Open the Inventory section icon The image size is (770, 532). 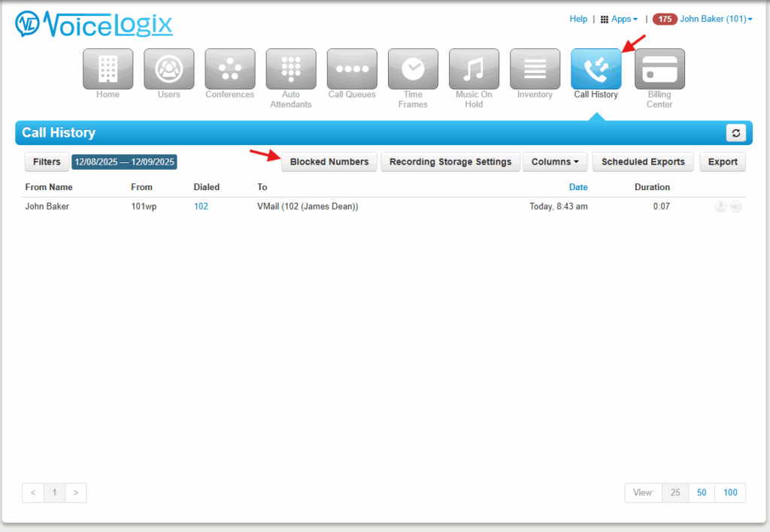coord(535,68)
